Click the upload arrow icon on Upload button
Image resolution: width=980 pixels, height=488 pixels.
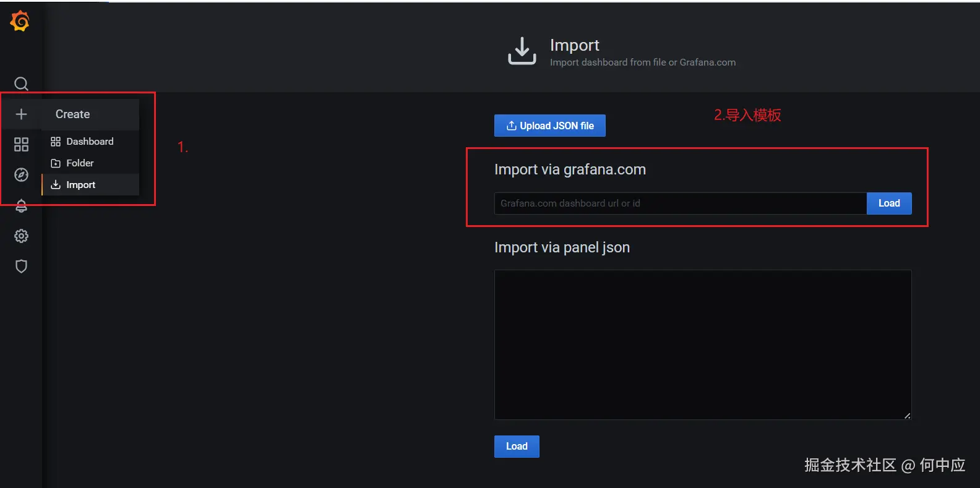(512, 126)
